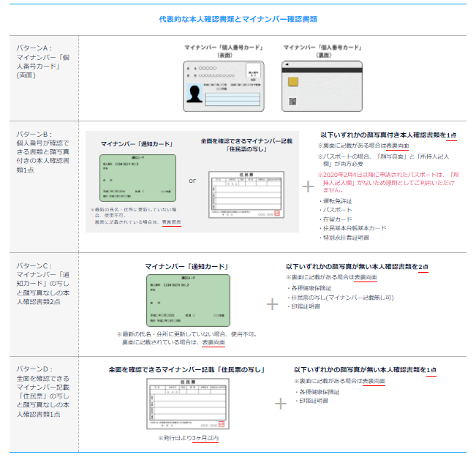This screenshot has width=476, height=457.
Task: Click 在留カード in the Pattern B list
Action: [336, 219]
